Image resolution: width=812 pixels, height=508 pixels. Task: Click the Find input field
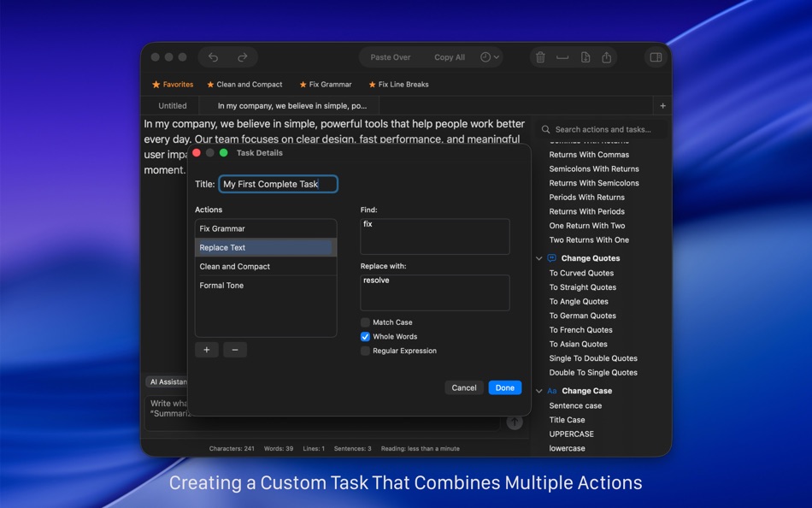(434, 236)
